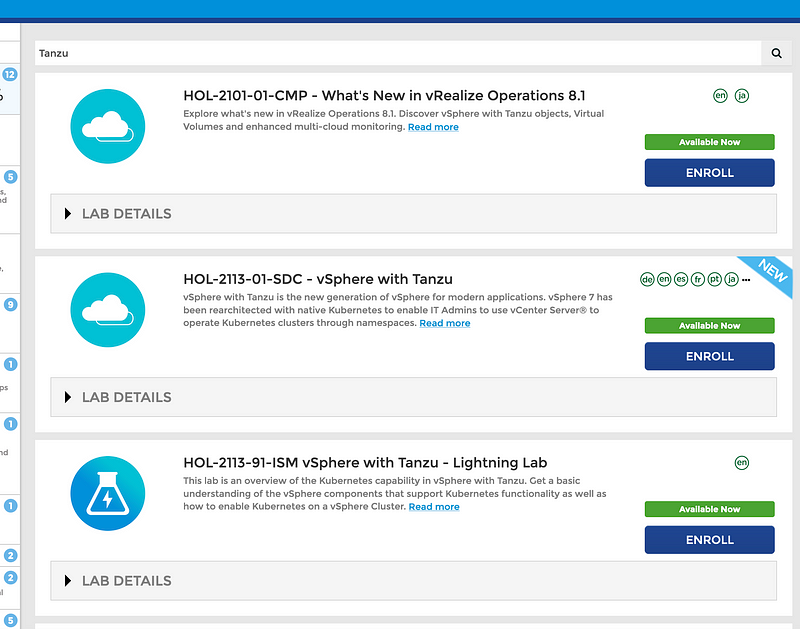Open title HOL-2113-01-SDC vSphere with Tanzu
800x629 pixels.
point(318,279)
